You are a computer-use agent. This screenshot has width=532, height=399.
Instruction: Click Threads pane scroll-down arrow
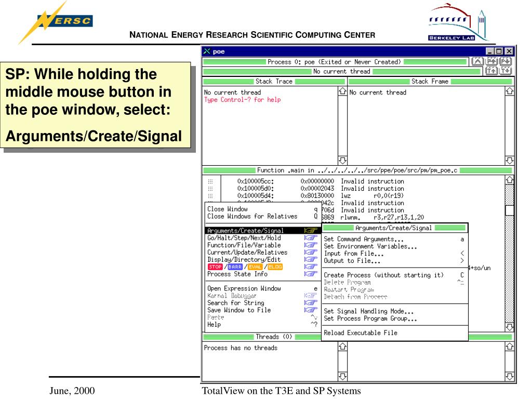point(343,376)
